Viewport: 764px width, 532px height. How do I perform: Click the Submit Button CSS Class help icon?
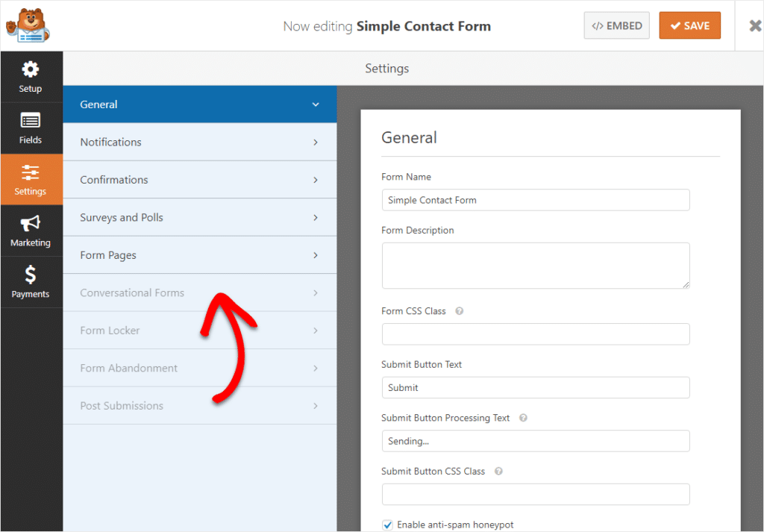(x=498, y=471)
